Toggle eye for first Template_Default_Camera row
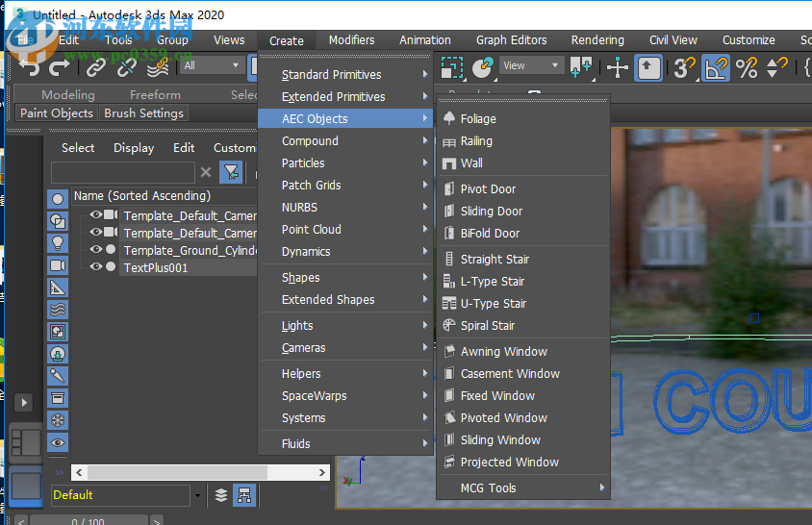812x525 pixels. click(96, 214)
